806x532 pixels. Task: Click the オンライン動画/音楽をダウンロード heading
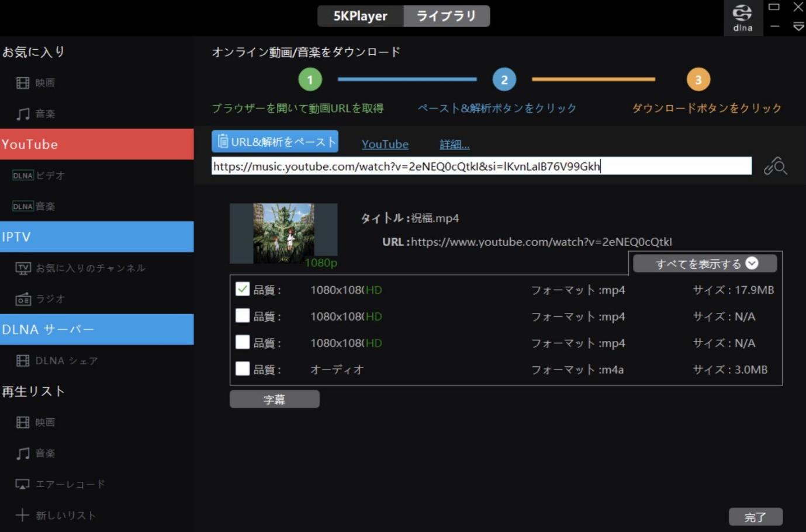306,52
